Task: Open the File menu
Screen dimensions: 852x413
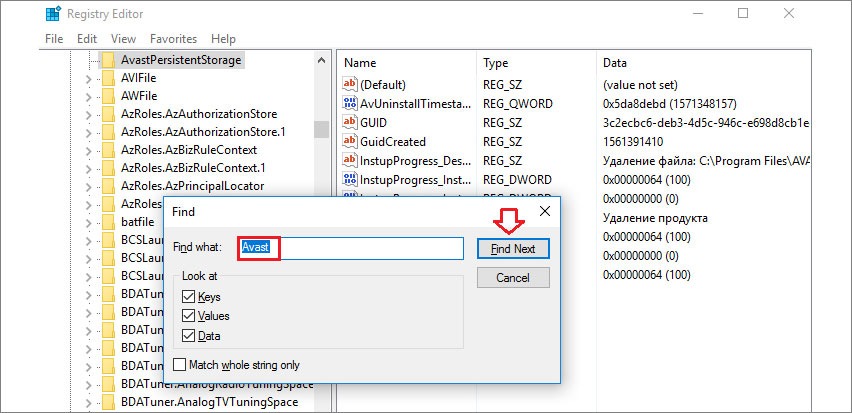Action: 54,39
